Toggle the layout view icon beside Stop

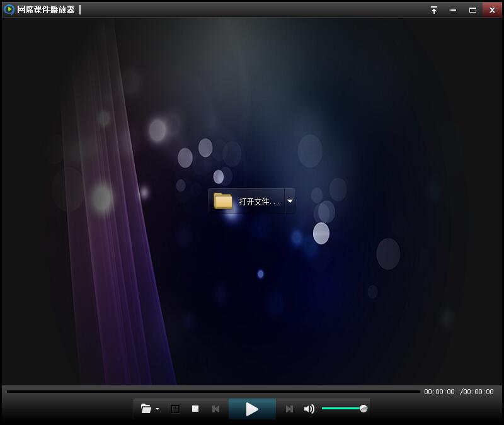coord(175,409)
